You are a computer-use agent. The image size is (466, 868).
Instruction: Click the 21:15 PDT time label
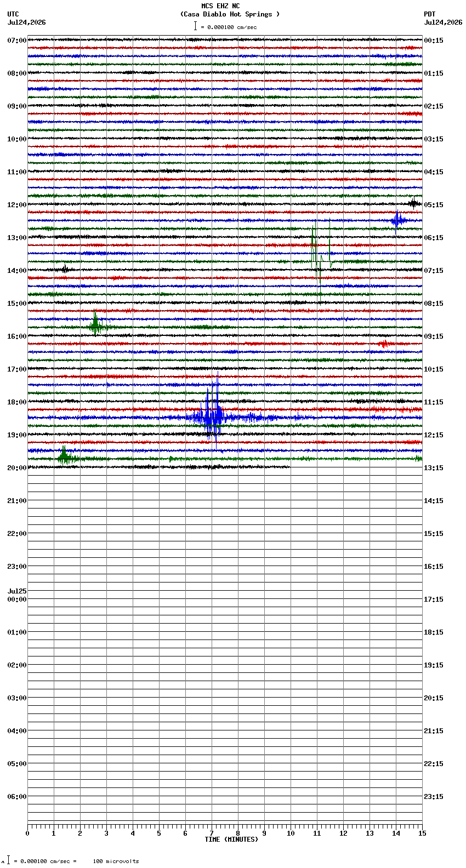coord(434,731)
